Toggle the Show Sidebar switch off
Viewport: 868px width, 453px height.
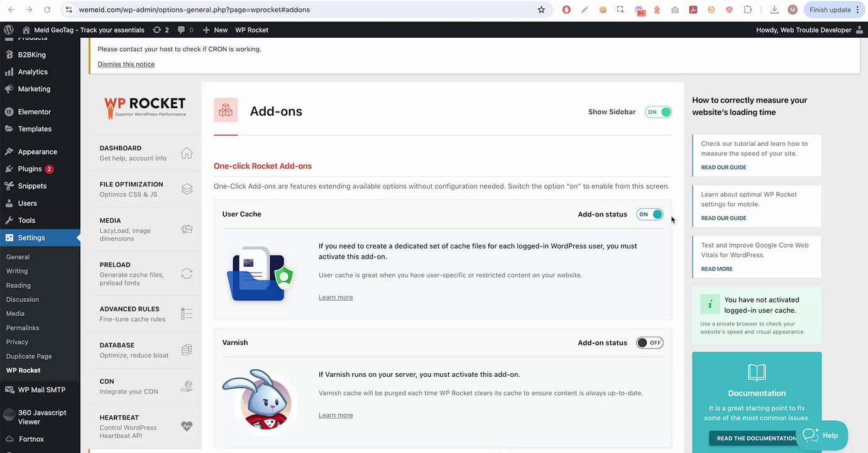(658, 112)
